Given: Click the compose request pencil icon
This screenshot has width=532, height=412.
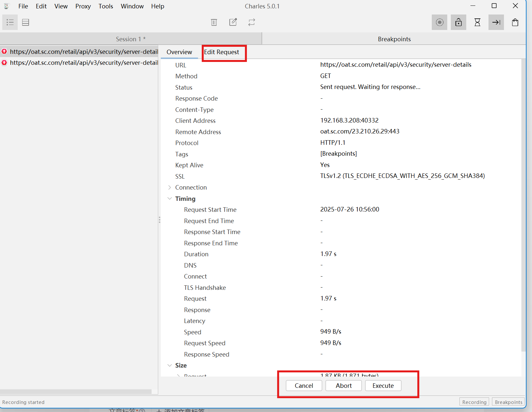Looking at the screenshot, I should 233,22.
